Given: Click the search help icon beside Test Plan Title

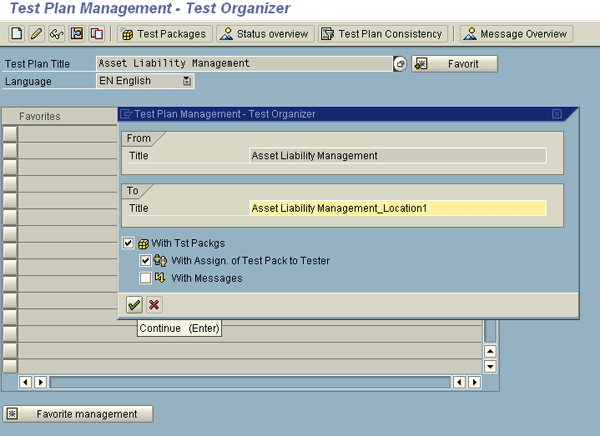Looking at the screenshot, I should (400, 64).
